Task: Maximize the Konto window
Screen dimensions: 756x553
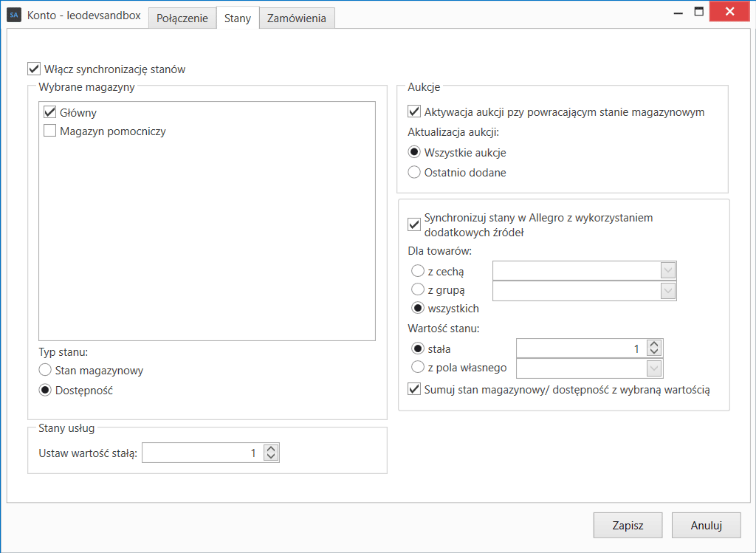Action: [x=698, y=12]
